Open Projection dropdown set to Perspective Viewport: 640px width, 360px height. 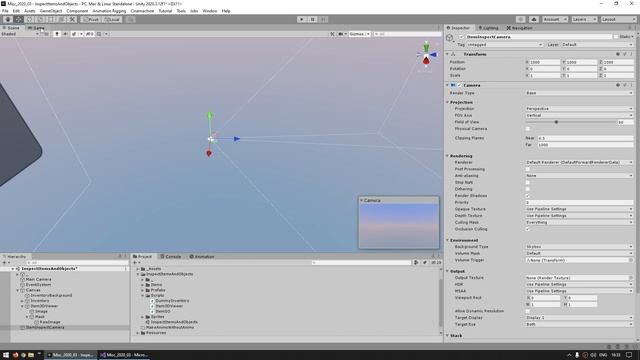[579, 109]
